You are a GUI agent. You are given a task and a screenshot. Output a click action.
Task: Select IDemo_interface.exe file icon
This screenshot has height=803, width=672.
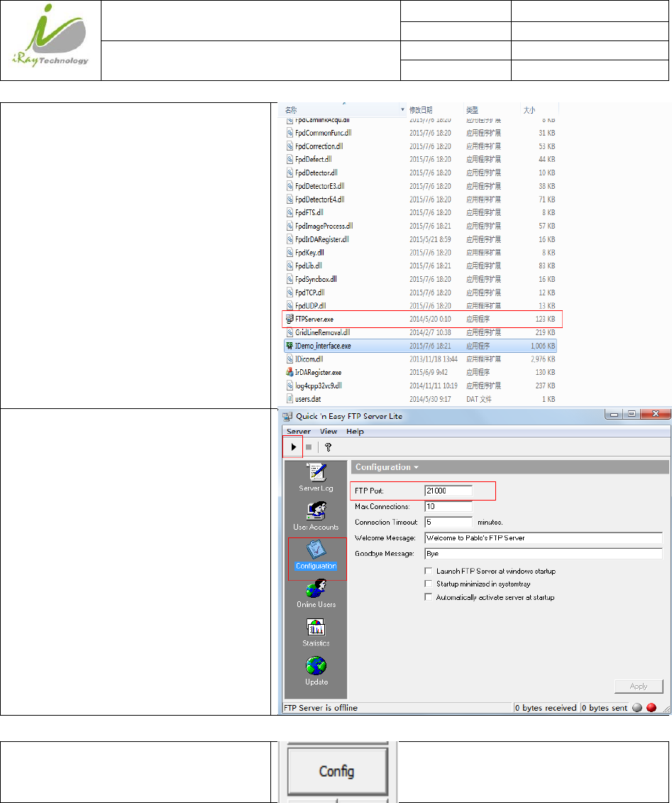click(x=290, y=346)
